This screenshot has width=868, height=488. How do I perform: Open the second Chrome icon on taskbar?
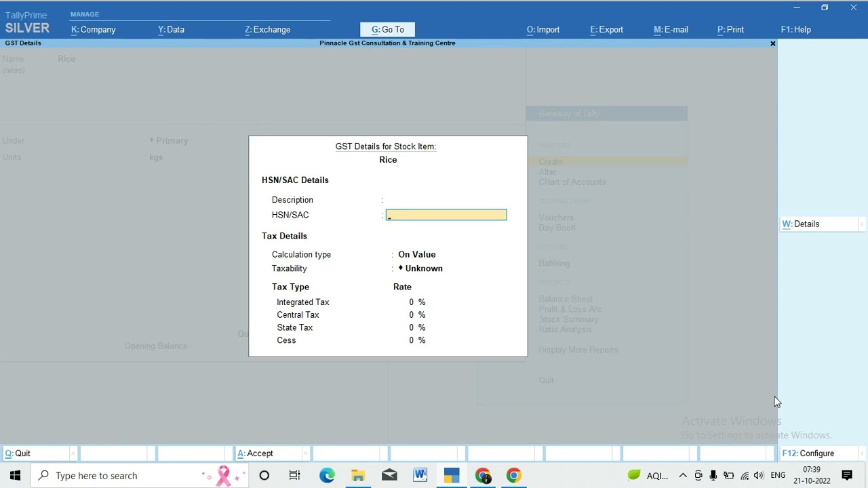(x=514, y=476)
